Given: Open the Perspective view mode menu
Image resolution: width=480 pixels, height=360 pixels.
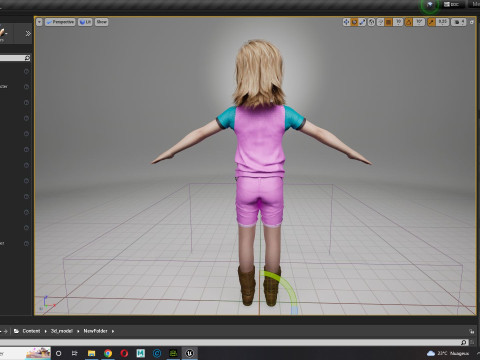Looking at the screenshot, I should 60,22.
